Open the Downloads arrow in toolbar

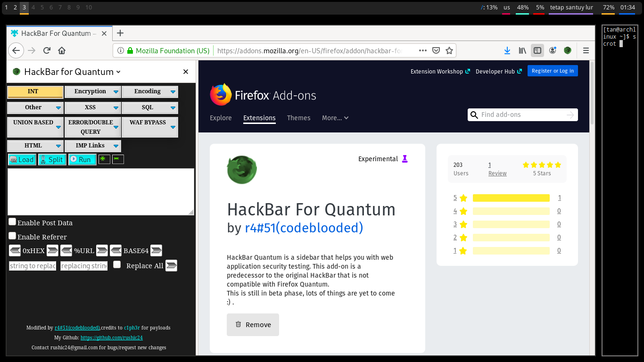coord(507,50)
